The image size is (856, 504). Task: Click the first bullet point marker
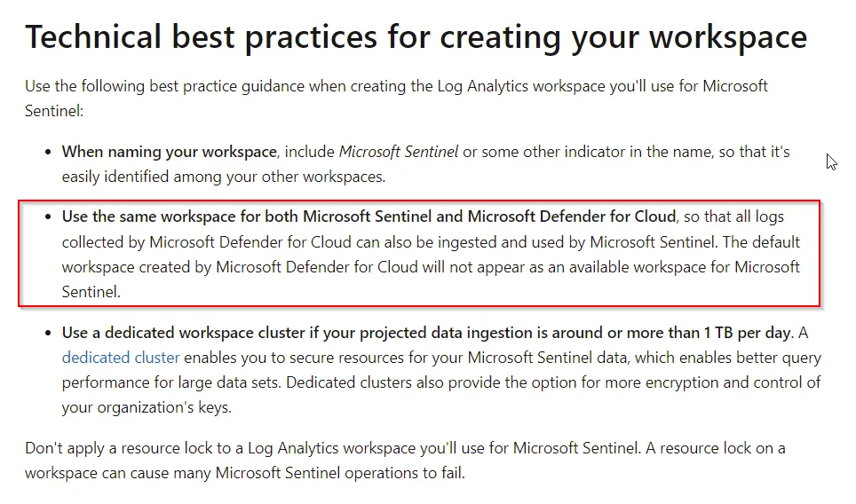[48, 153]
